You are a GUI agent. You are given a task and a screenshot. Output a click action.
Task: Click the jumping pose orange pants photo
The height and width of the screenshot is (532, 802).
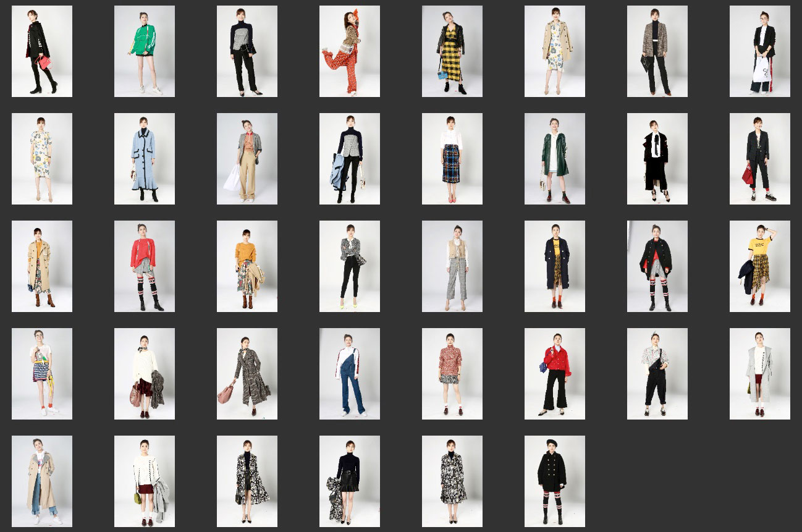349,51
